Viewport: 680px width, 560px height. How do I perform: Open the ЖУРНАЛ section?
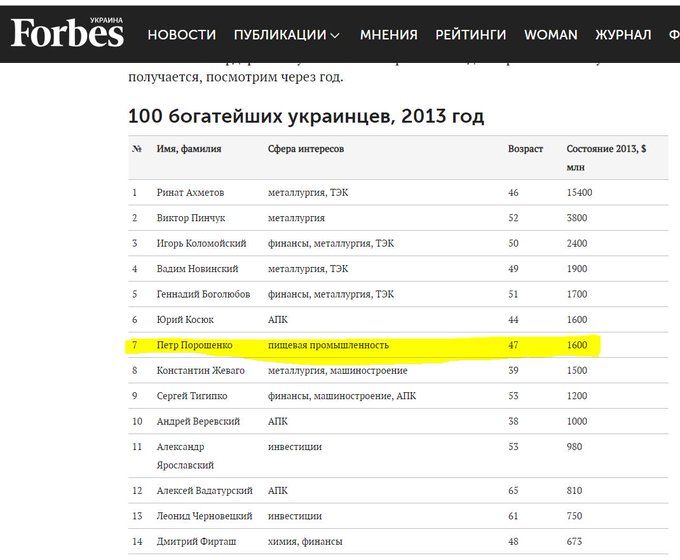[623, 35]
